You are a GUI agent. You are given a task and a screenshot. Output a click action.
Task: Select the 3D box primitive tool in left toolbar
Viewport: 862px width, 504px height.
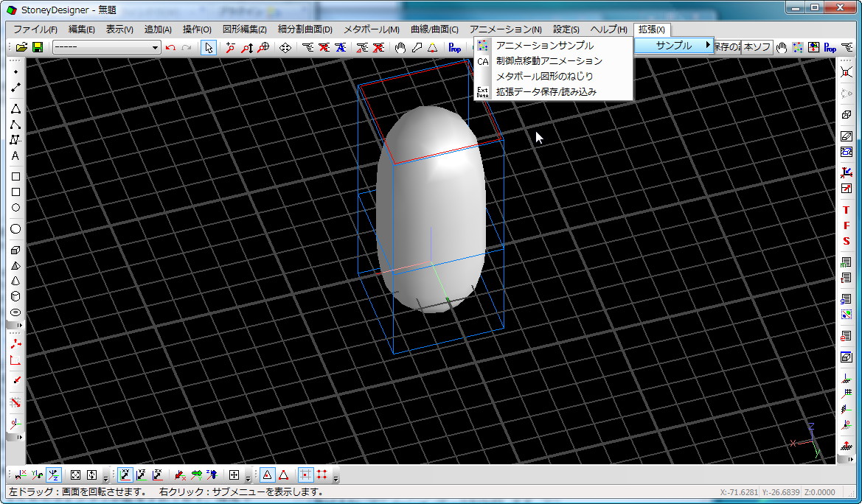coord(15,250)
